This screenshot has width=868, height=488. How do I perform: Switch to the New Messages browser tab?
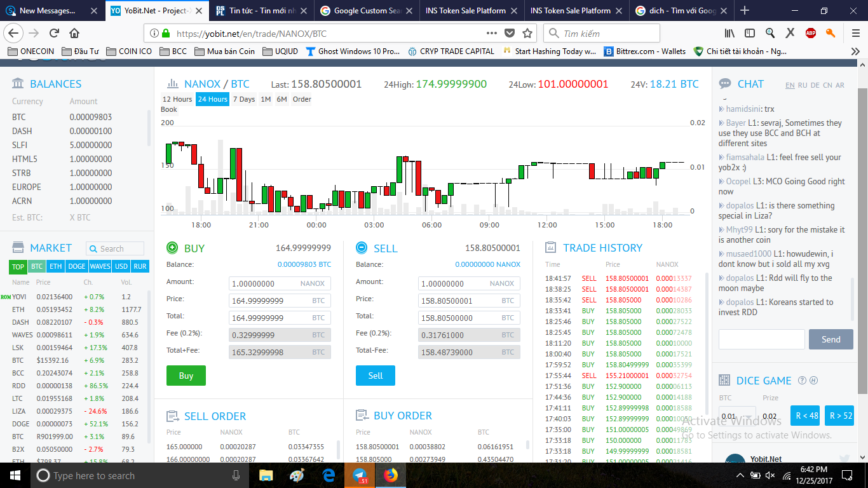[52, 10]
